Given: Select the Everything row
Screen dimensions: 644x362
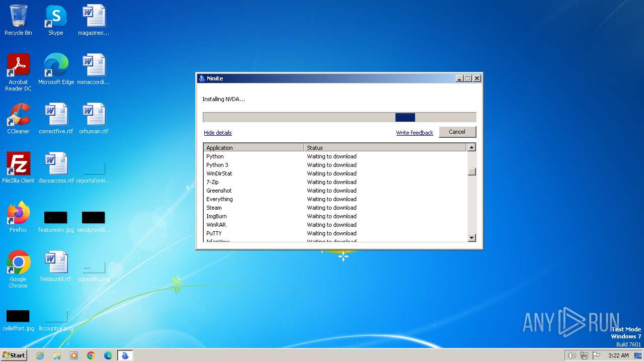Looking at the screenshot, I should (x=336, y=199).
